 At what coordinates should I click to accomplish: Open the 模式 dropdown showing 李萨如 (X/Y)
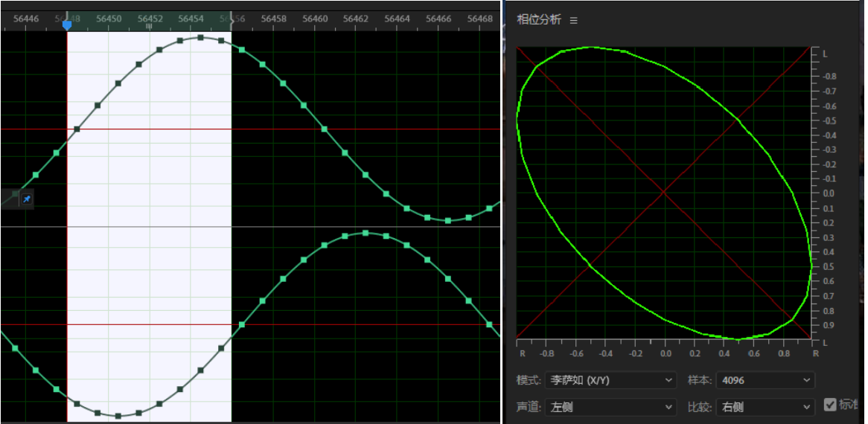(x=610, y=380)
